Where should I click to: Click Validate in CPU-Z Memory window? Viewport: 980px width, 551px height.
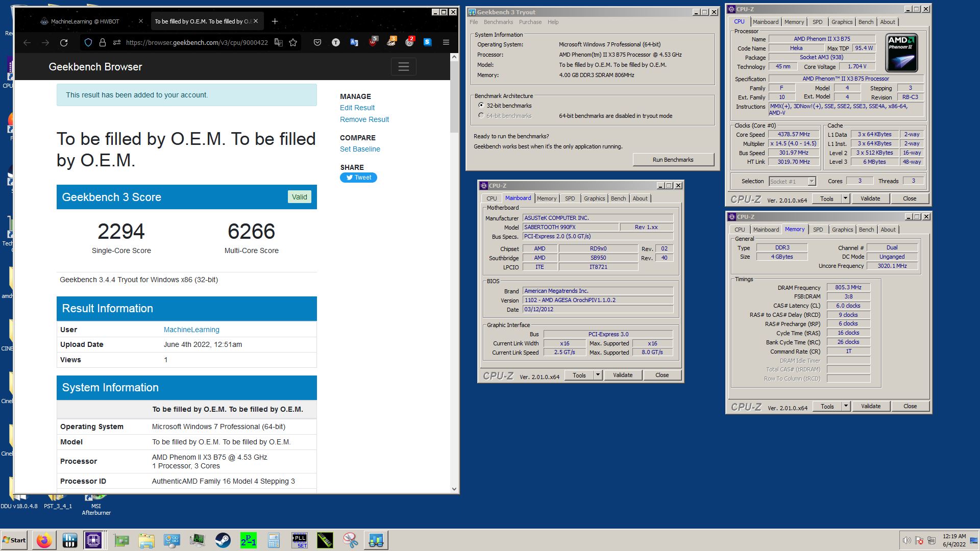(871, 407)
